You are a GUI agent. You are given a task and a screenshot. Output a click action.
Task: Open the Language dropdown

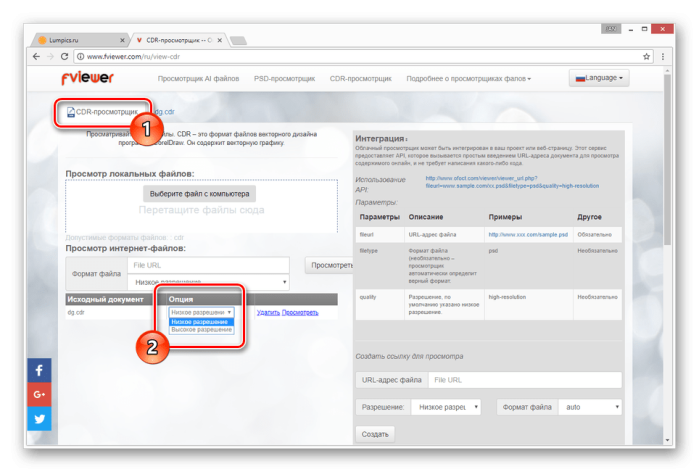599,78
